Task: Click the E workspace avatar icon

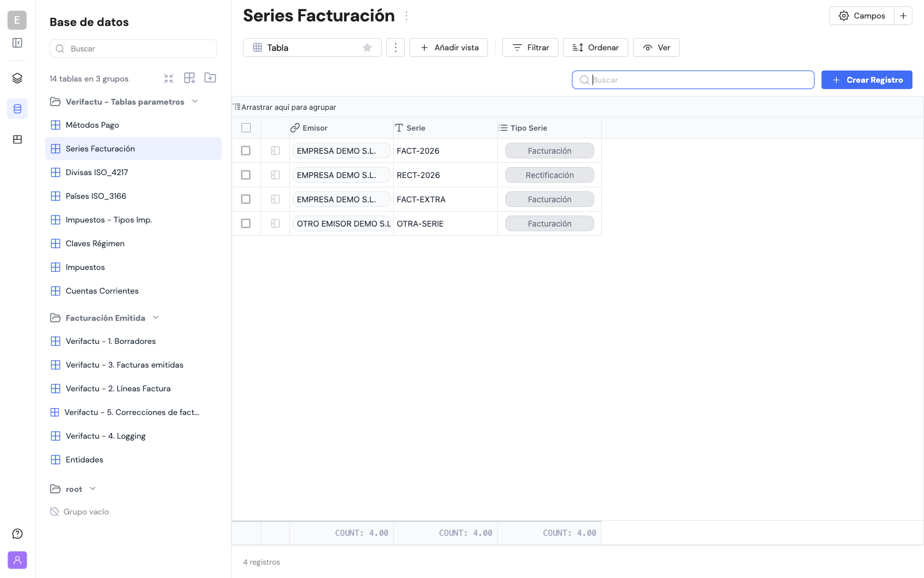Action: (x=17, y=20)
